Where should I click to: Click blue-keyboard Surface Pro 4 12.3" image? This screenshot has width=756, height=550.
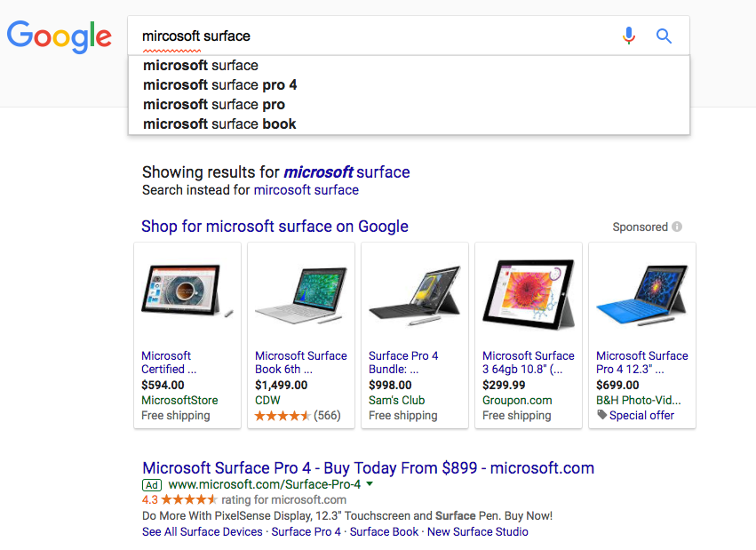click(x=642, y=295)
